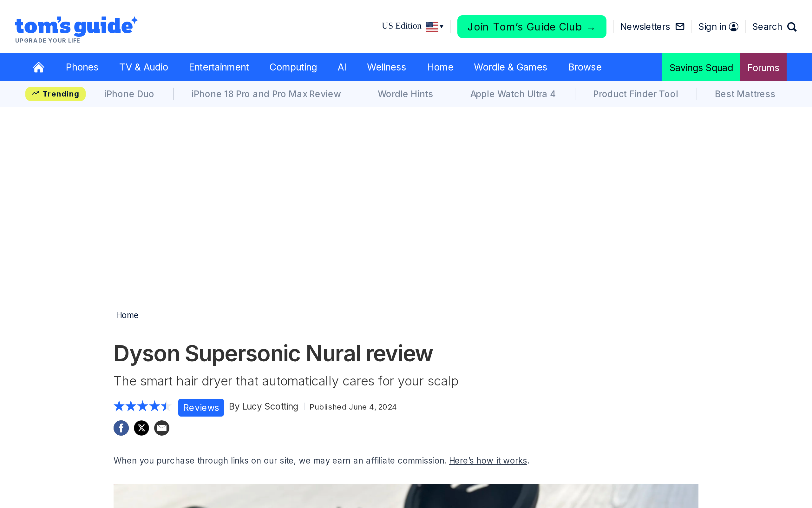
Task: Go to the AI section
Action: (x=342, y=67)
